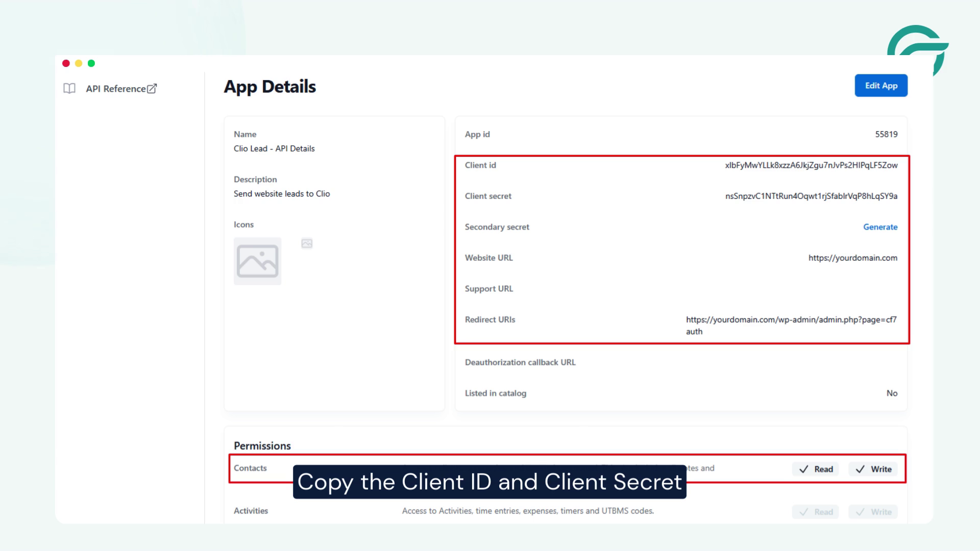This screenshot has height=551, width=980.
Task: Toggle Write permission for Activities
Action: click(873, 512)
